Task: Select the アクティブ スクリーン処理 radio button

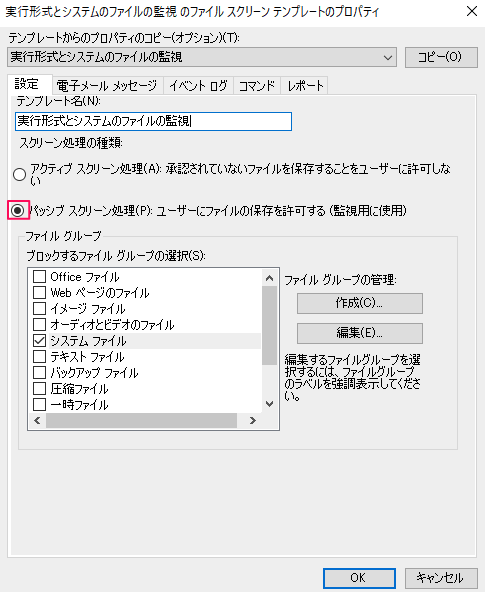Action: point(19,174)
